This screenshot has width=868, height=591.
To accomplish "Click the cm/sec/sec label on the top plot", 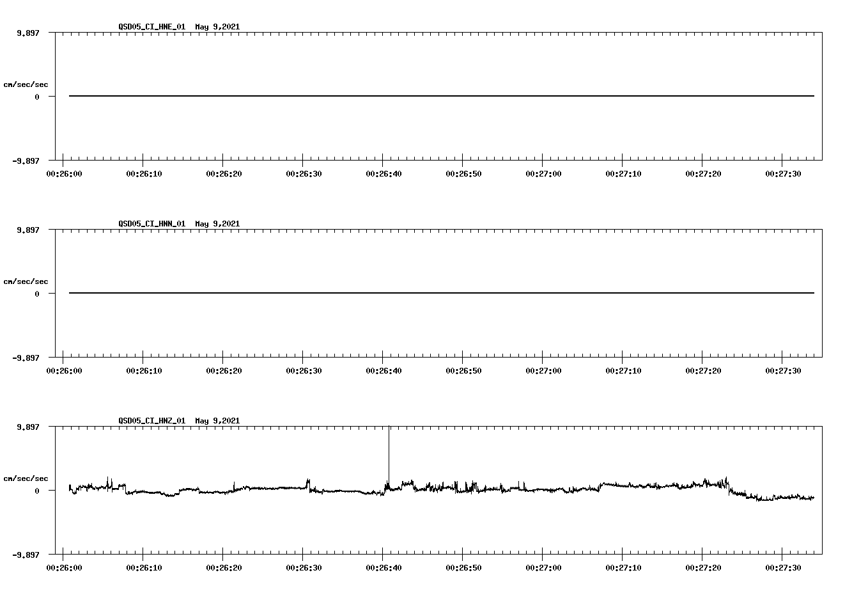I will 26,83.
